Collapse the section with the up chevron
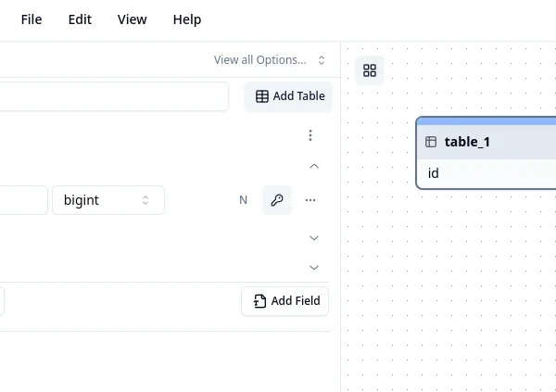This screenshot has height=392, width=556. (314, 167)
